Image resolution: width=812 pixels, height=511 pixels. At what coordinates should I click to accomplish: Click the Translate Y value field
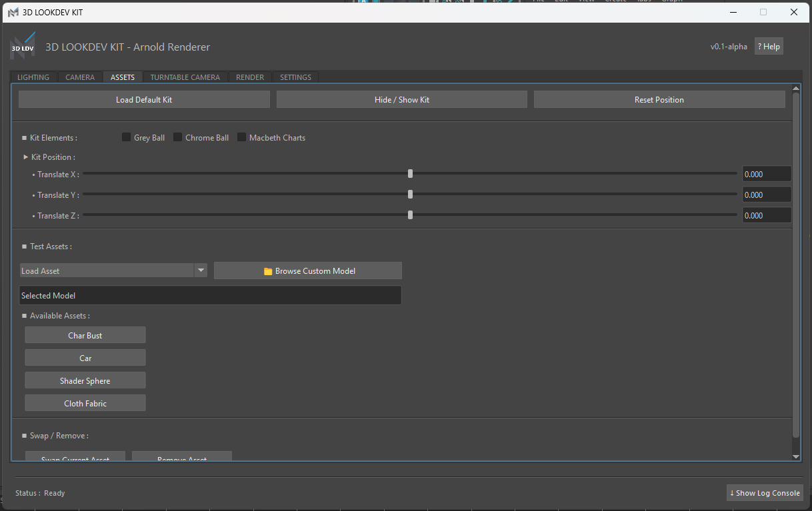tap(767, 195)
